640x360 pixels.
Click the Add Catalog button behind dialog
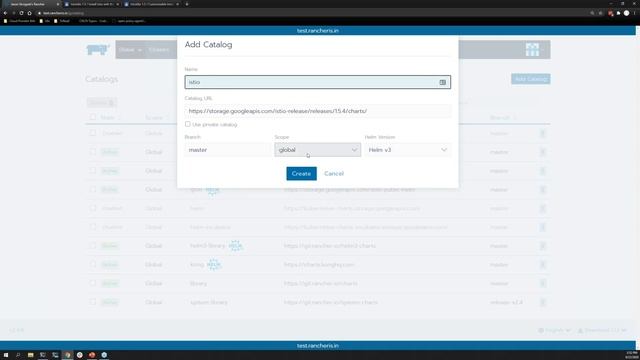pos(531,79)
